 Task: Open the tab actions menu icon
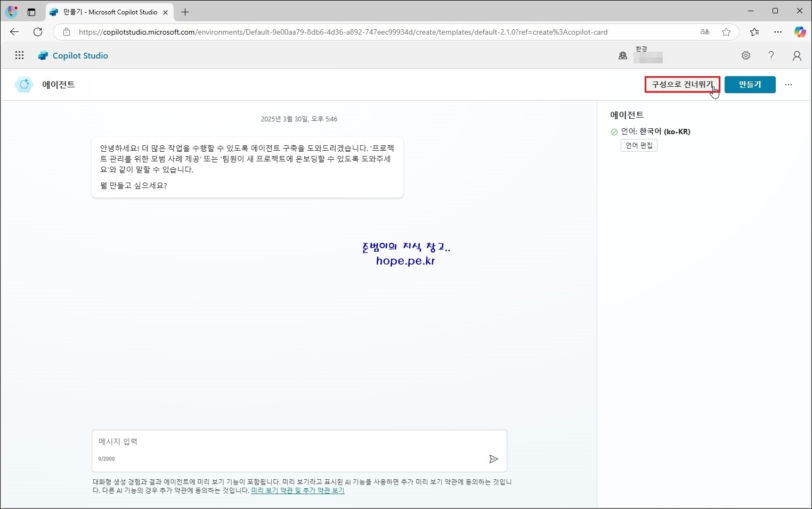pos(31,12)
